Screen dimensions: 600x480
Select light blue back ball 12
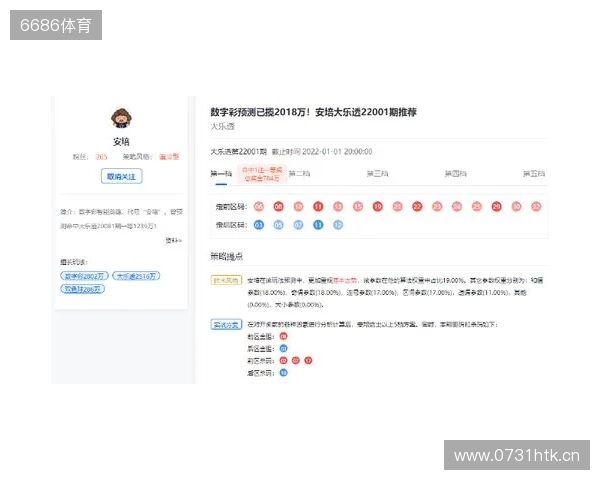338,225
